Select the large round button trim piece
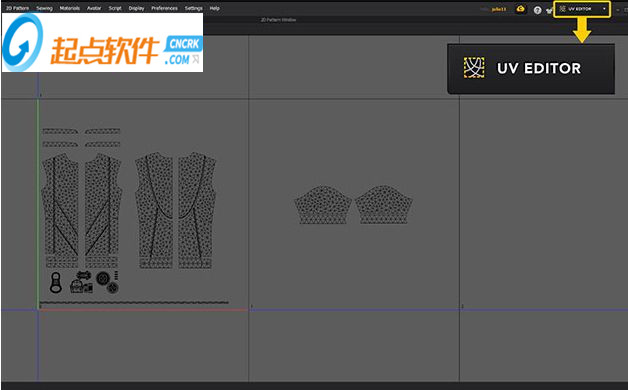 pos(103,278)
